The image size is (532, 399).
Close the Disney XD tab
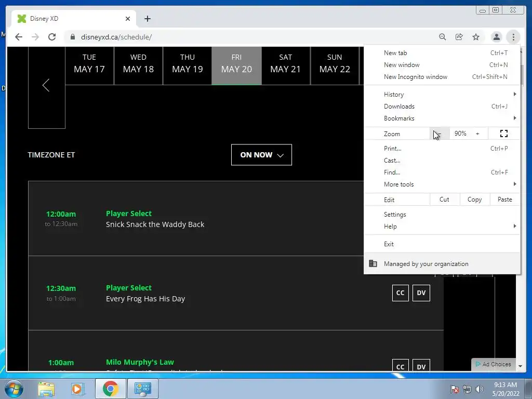coord(128,19)
